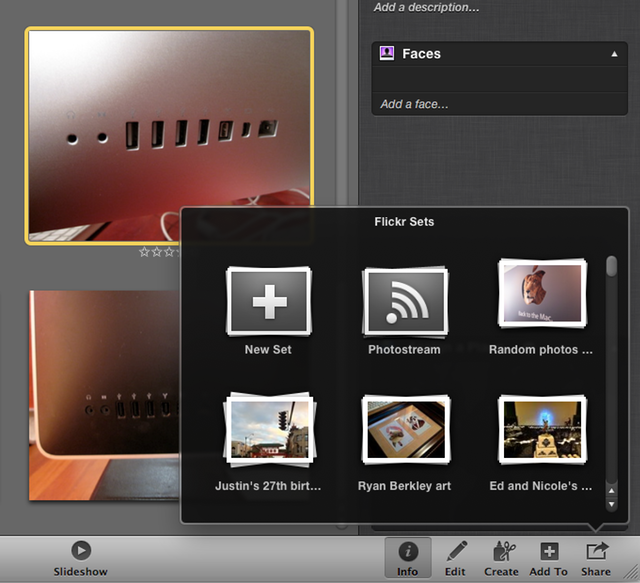Select the highlighted iMac ports photo
Viewport: 640px width, 583px height.
pyautogui.click(x=169, y=136)
